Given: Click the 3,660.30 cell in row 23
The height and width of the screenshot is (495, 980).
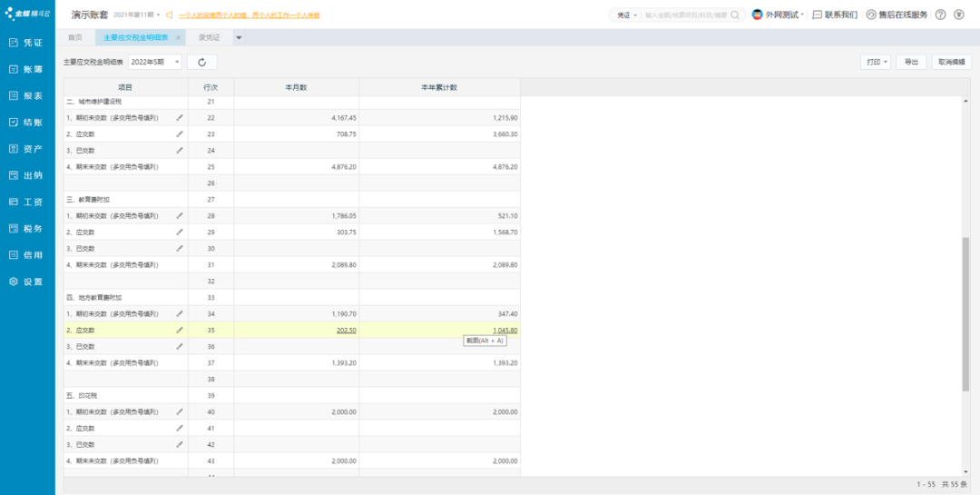Looking at the screenshot, I should tap(439, 134).
